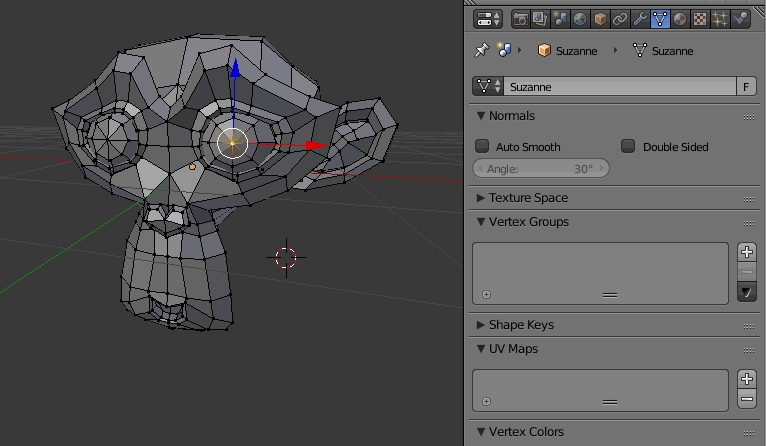Switch to the Render properties tab (camera icon)

pos(521,19)
